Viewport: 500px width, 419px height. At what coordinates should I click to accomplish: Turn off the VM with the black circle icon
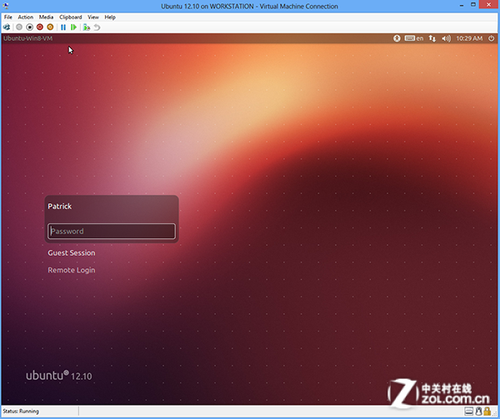pyautogui.click(x=30, y=27)
